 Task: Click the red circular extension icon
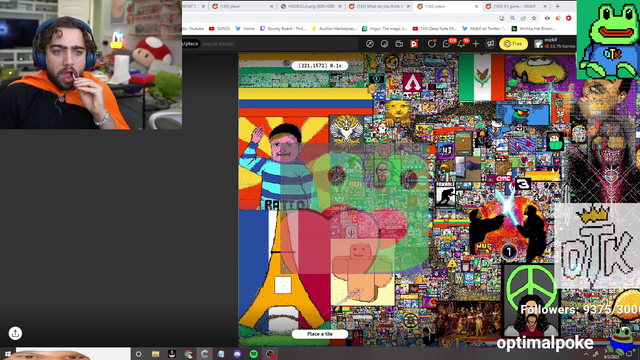(x=569, y=18)
